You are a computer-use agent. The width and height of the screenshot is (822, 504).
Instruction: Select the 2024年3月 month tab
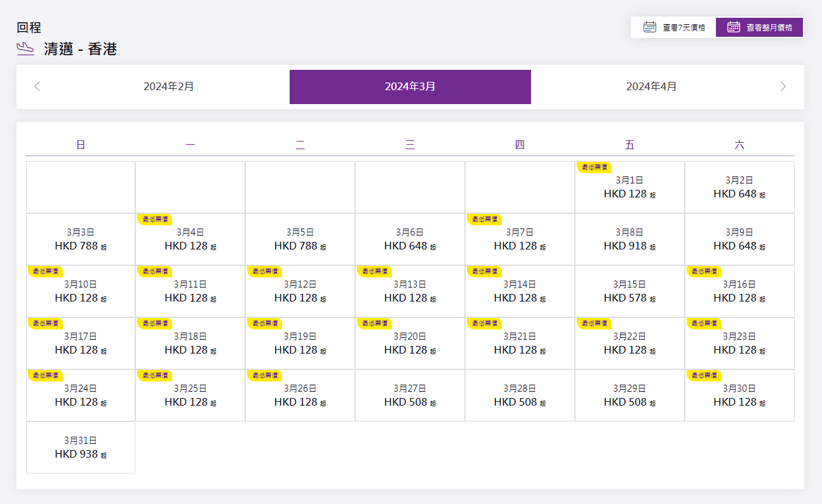tap(410, 86)
